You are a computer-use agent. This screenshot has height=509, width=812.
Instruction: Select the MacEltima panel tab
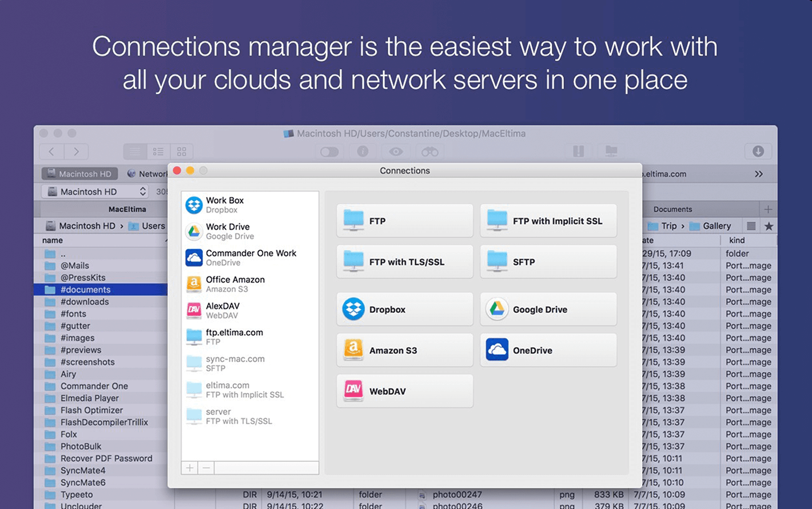127,209
